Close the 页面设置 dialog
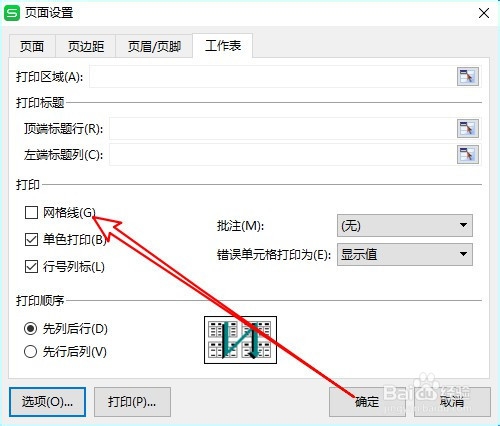This screenshot has width=500, height=426. [x=484, y=13]
